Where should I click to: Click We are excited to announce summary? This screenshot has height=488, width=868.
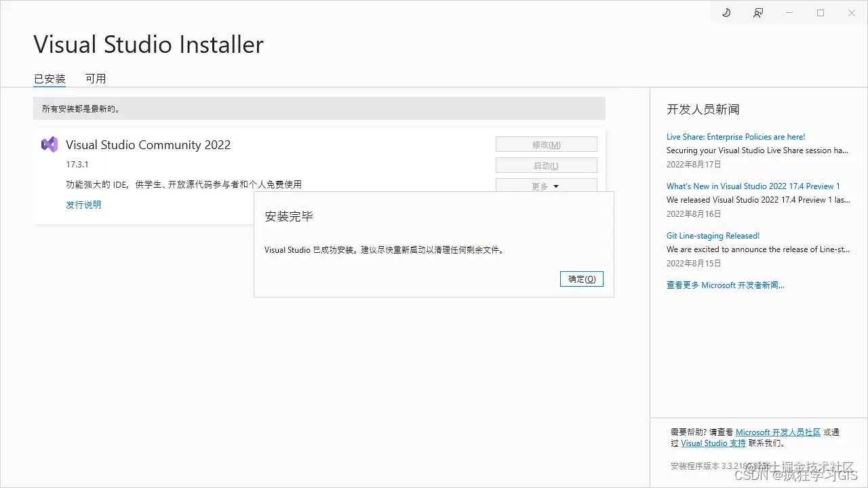(758, 249)
